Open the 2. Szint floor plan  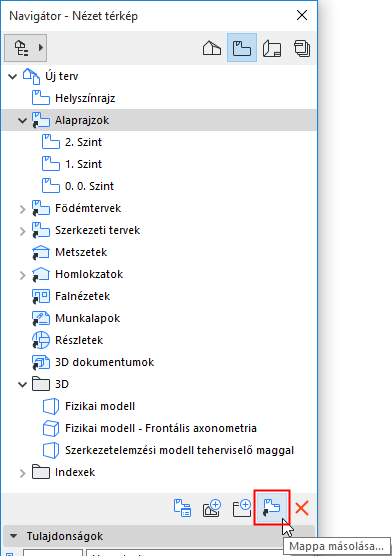coord(83,142)
